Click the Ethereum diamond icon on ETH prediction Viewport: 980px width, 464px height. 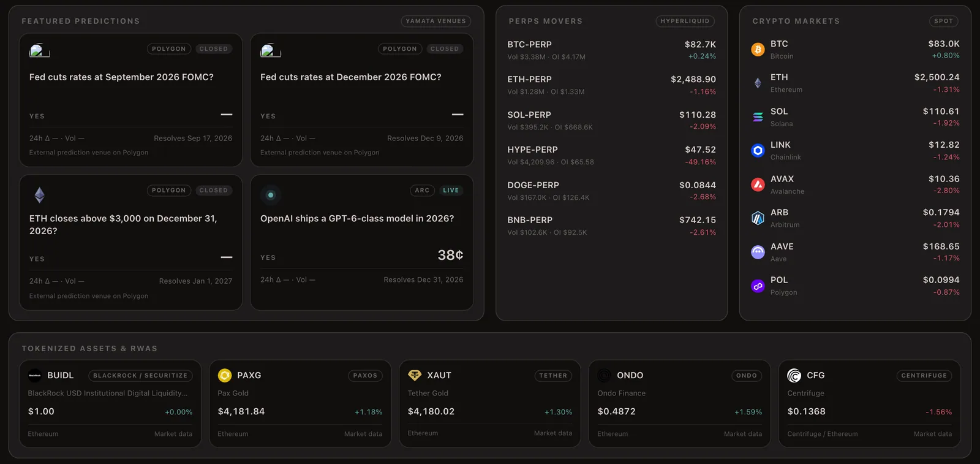(39, 195)
